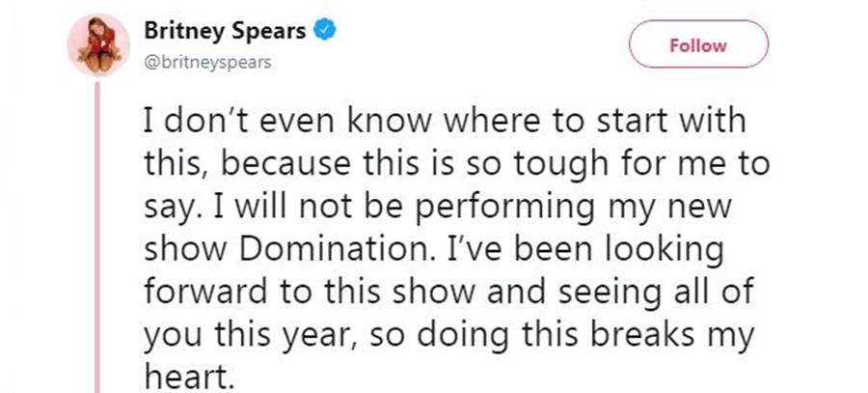The width and height of the screenshot is (868, 393).
Task: Click the word "heart." ending the tweet
Action: click(x=188, y=373)
